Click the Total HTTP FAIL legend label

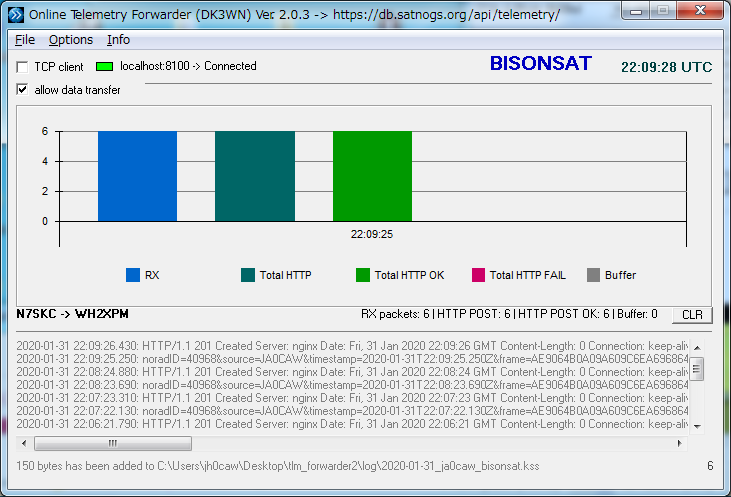tap(528, 275)
